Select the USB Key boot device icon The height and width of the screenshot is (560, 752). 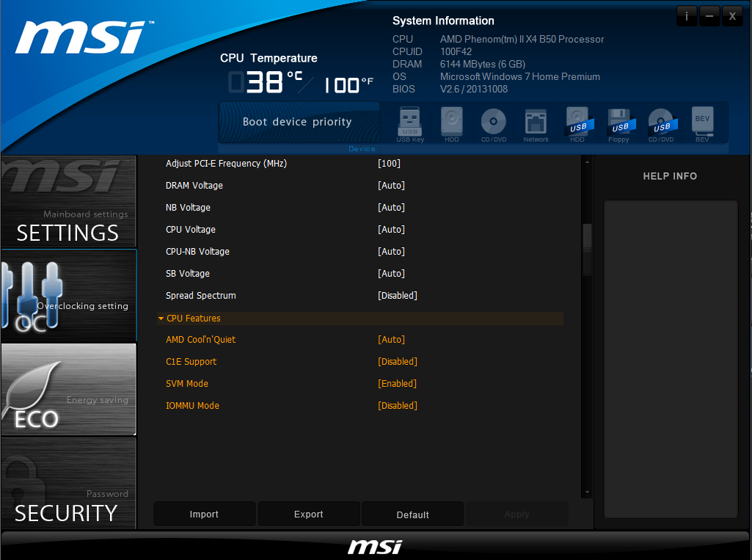(410, 123)
